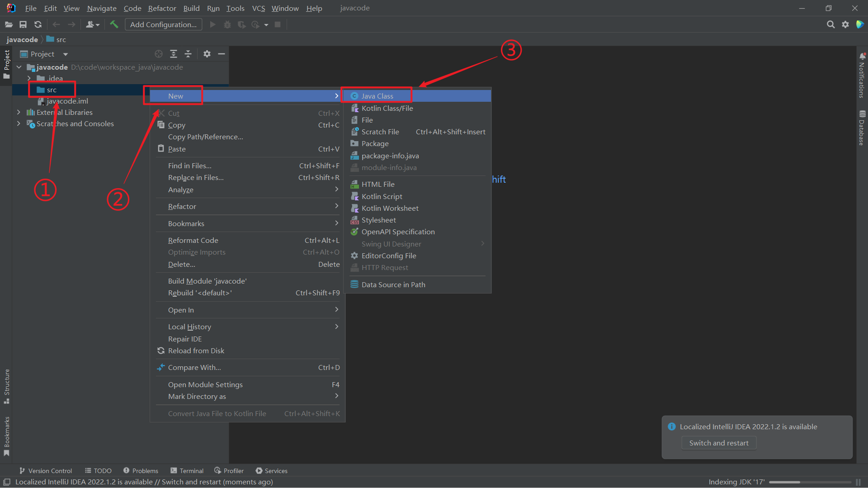Click the Debug bug icon

click(x=227, y=24)
